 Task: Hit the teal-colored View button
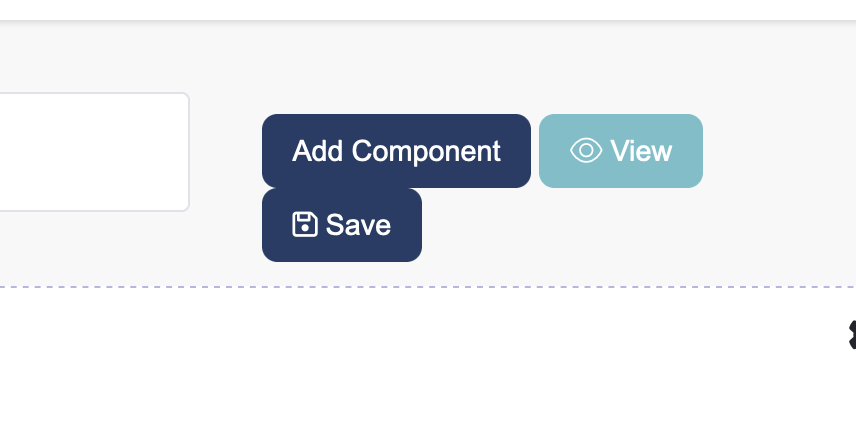620,151
